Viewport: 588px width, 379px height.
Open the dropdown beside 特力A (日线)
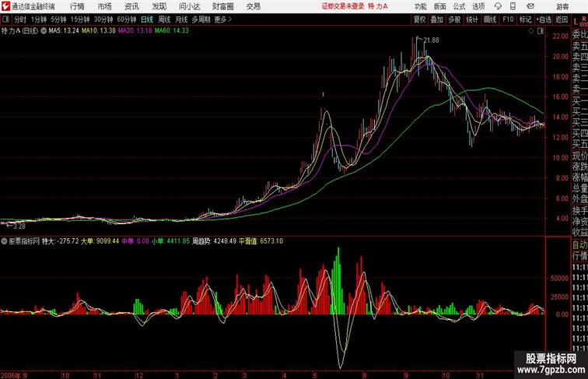(44, 31)
